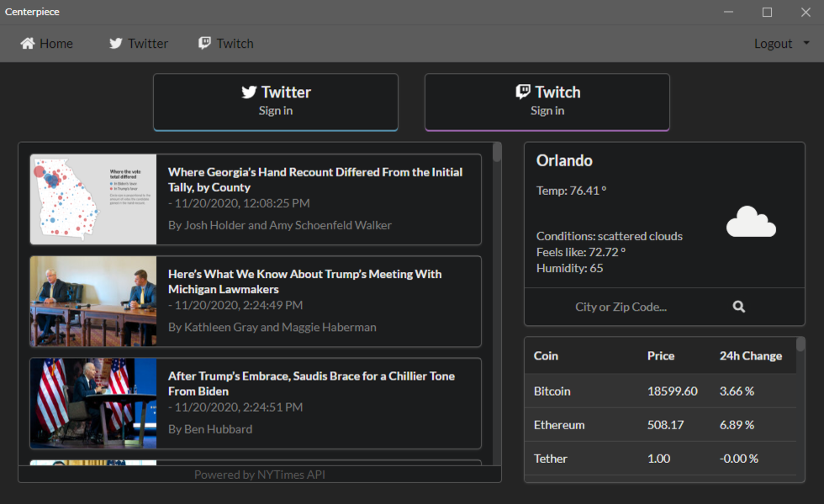Expand the Logout dropdown arrow
This screenshot has height=504, width=824.
pyautogui.click(x=806, y=43)
